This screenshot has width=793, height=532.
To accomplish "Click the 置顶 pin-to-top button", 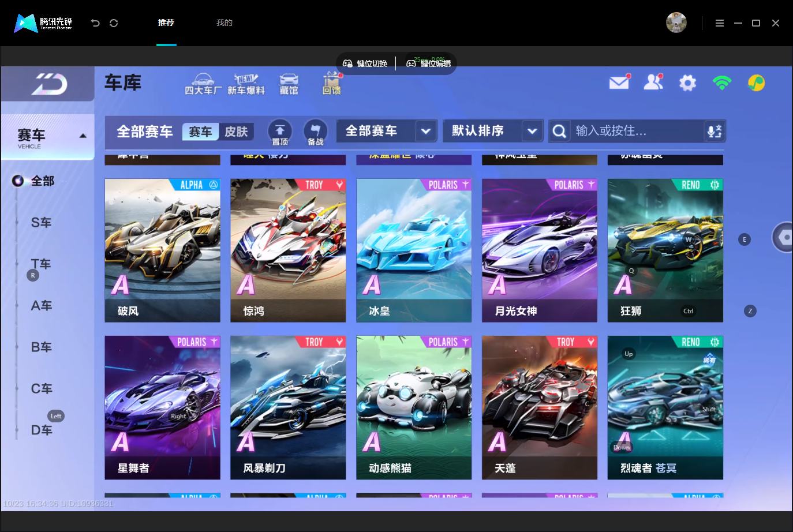I will (280, 132).
